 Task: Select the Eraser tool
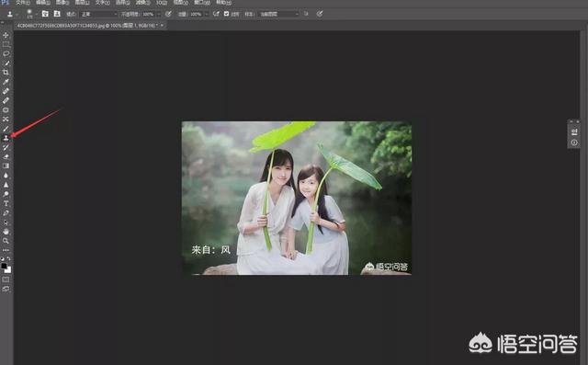6,156
